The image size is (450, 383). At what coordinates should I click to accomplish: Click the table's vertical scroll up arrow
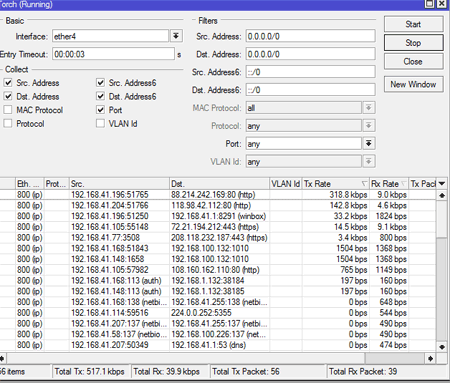(442, 195)
